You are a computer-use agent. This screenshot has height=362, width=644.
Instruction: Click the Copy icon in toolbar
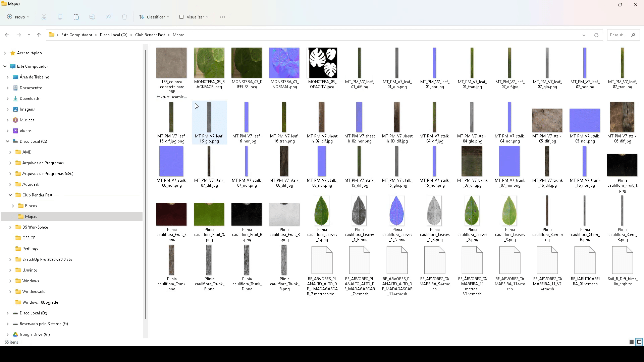pos(60,17)
